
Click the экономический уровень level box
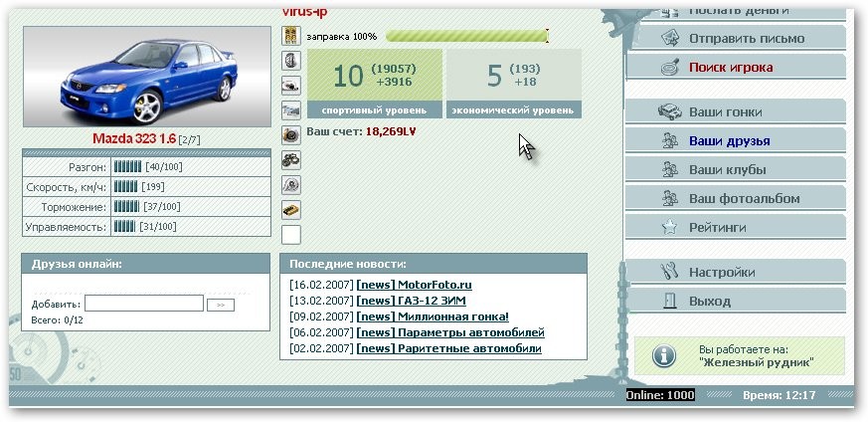tap(514, 83)
